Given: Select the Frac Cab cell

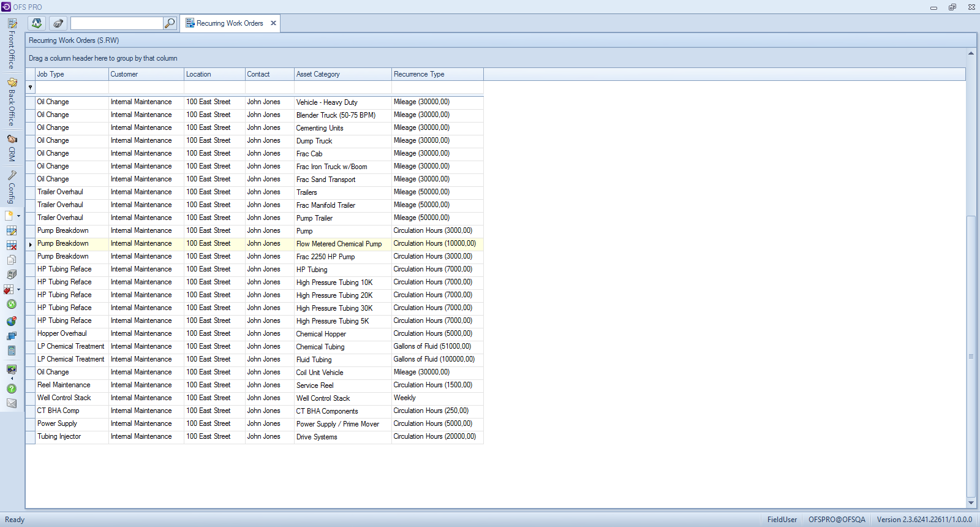Looking at the screenshot, I should coord(343,154).
